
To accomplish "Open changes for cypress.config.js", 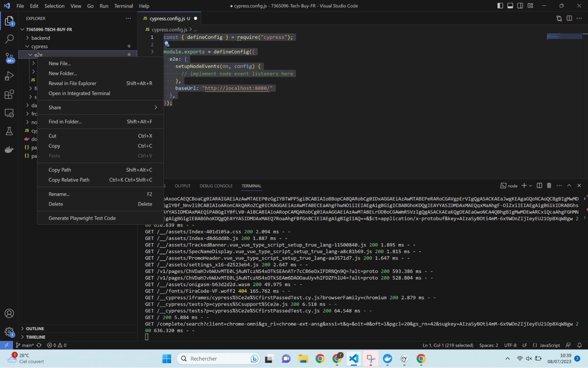I will pyautogui.click(x=559, y=18).
